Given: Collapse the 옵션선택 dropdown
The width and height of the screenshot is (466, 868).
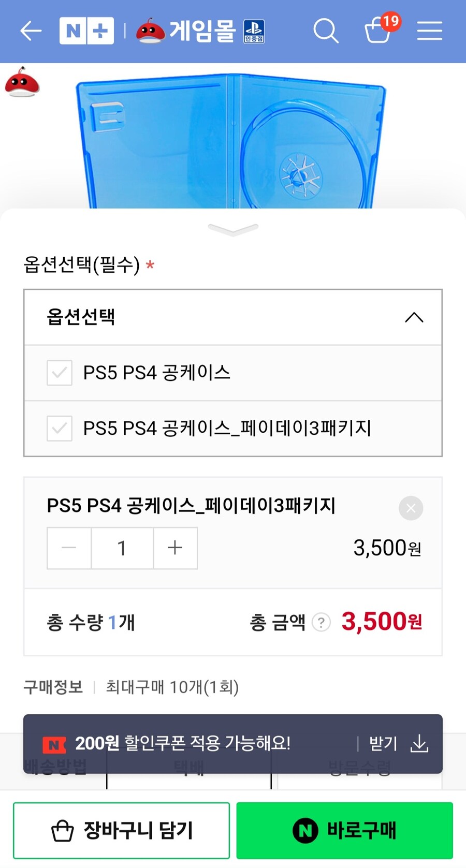Looking at the screenshot, I should coord(414,317).
